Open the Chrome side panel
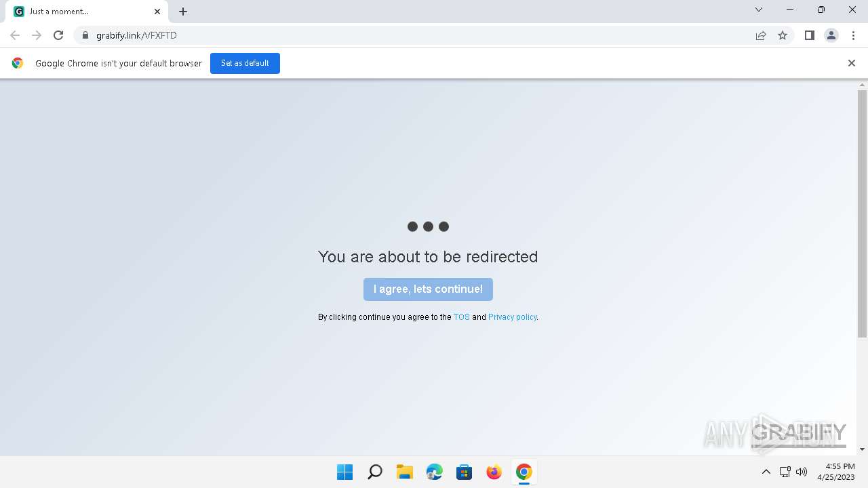Image resolution: width=868 pixels, height=488 pixels. (809, 35)
